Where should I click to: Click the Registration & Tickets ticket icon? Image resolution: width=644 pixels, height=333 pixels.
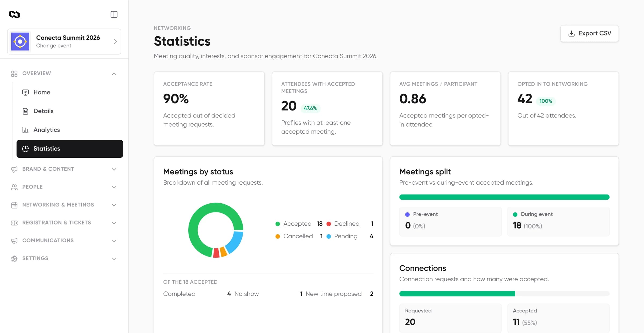pos(14,223)
